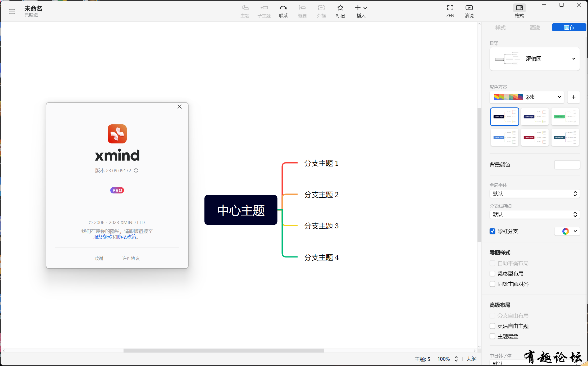Open the 标记 marker star icon

[340, 11]
